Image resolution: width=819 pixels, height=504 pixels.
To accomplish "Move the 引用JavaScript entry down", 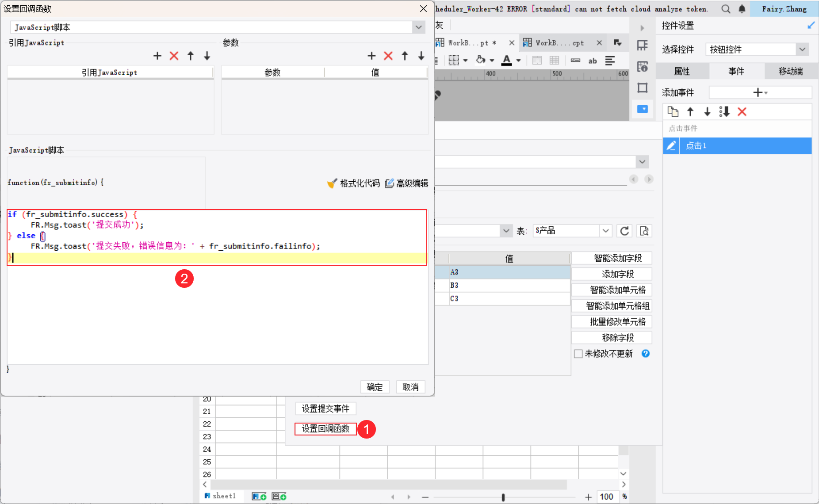I will click(x=207, y=56).
